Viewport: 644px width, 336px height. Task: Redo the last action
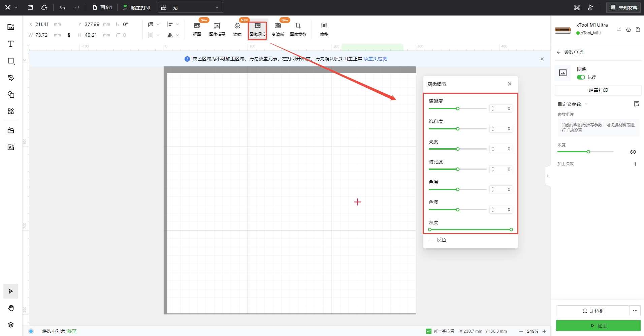pos(77,7)
